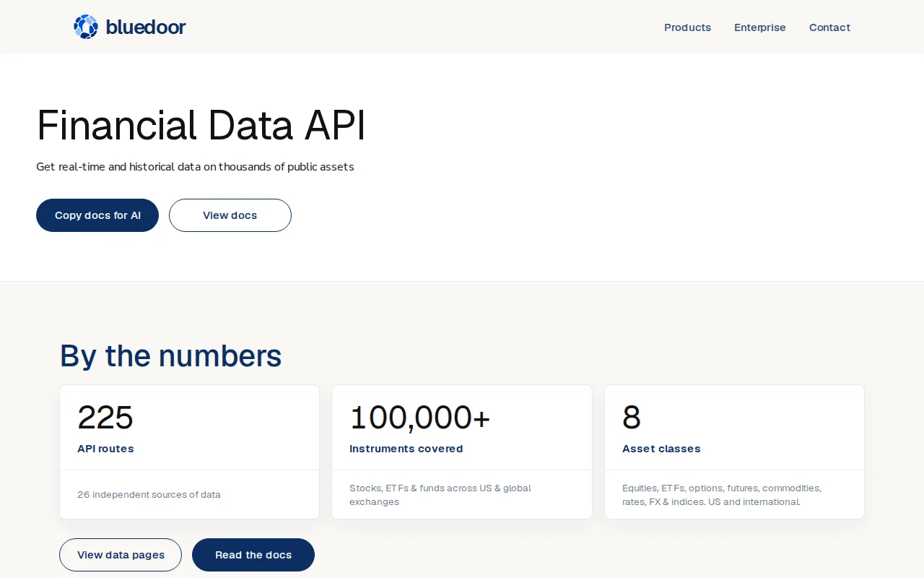Click the View docs button
Image resolution: width=924 pixels, height=578 pixels.
pos(230,215)
